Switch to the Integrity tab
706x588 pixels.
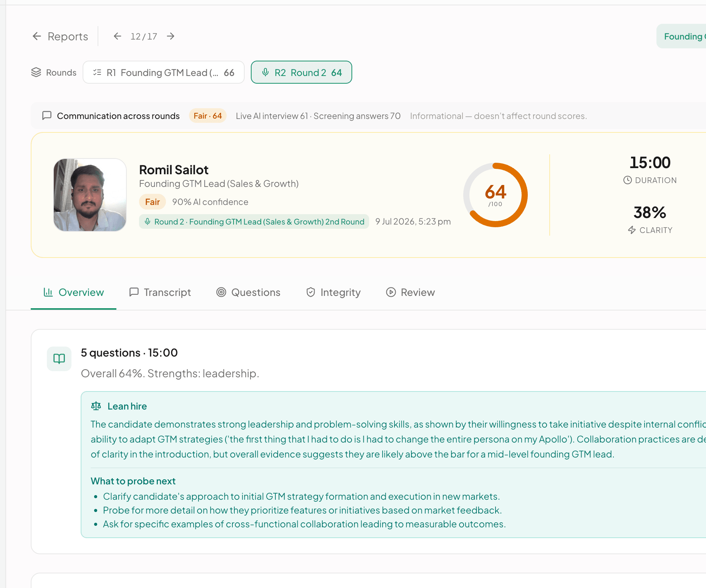point(333,292)
